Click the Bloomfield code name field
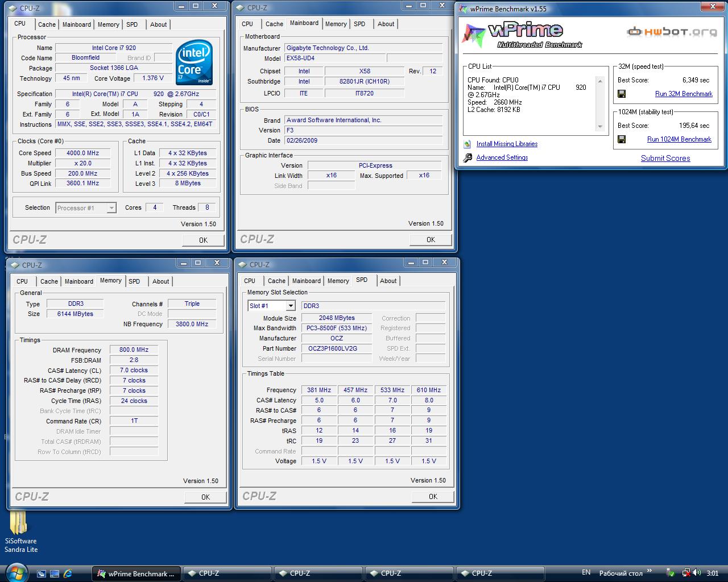The width and height of the screenshot is (728, 582). coord(86,58)
